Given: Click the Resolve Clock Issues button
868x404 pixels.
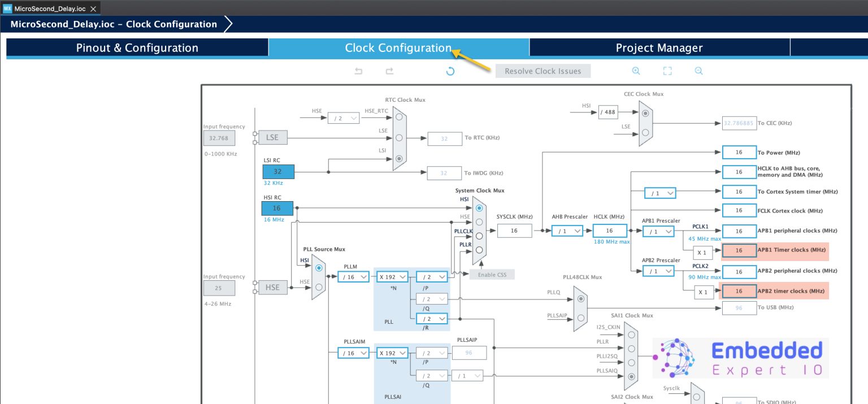Looking at the screenshot, I should pos(542,71).
